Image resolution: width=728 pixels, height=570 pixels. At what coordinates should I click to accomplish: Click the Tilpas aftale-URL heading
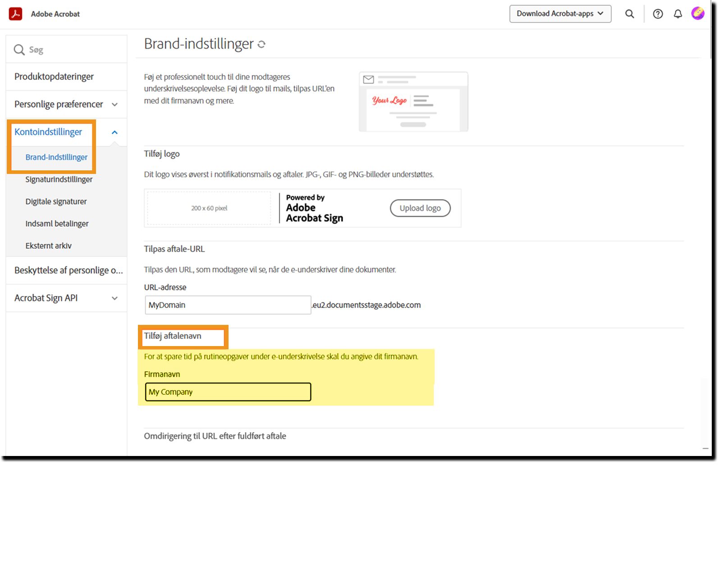point(174,249)
